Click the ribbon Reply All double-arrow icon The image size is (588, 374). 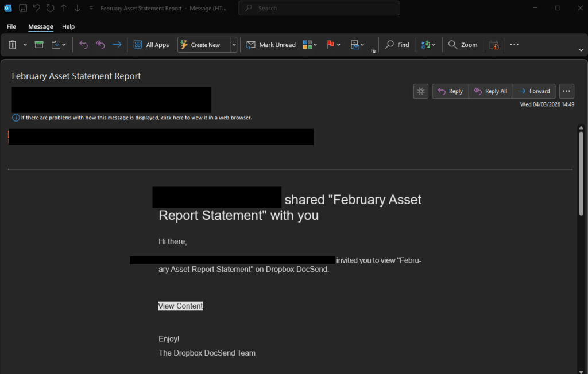100,45
